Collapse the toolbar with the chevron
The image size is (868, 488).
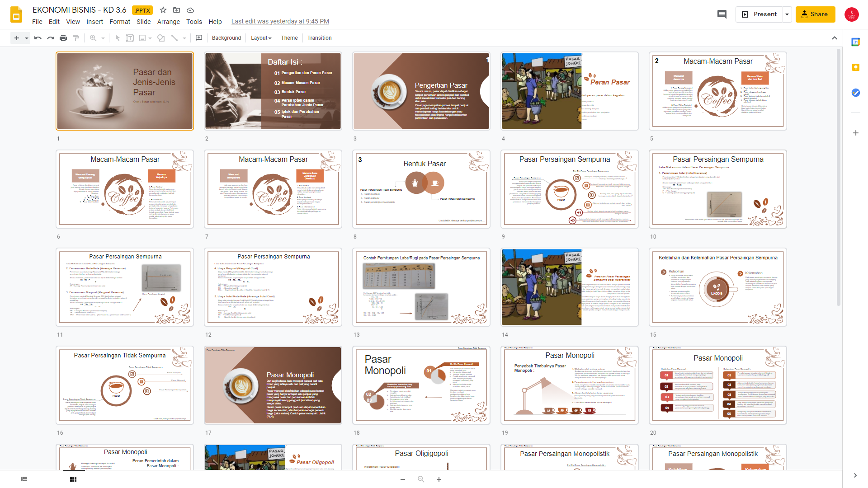835,38
